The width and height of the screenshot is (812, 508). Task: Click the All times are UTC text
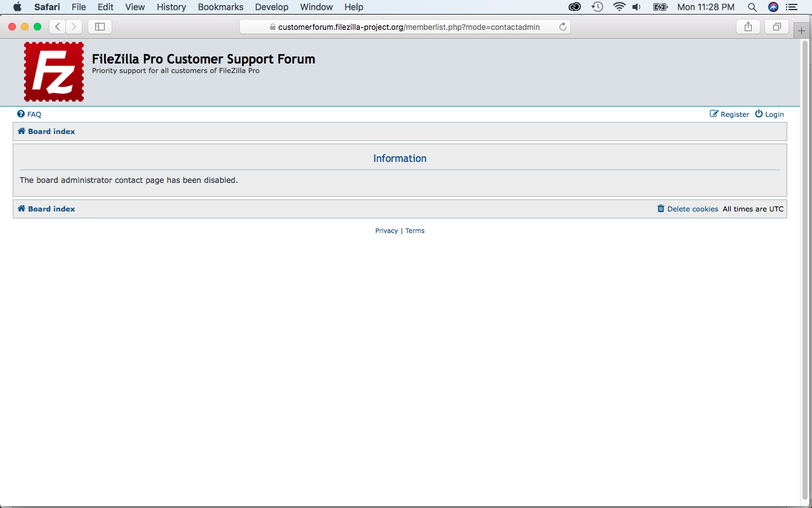tap(753, 209)
